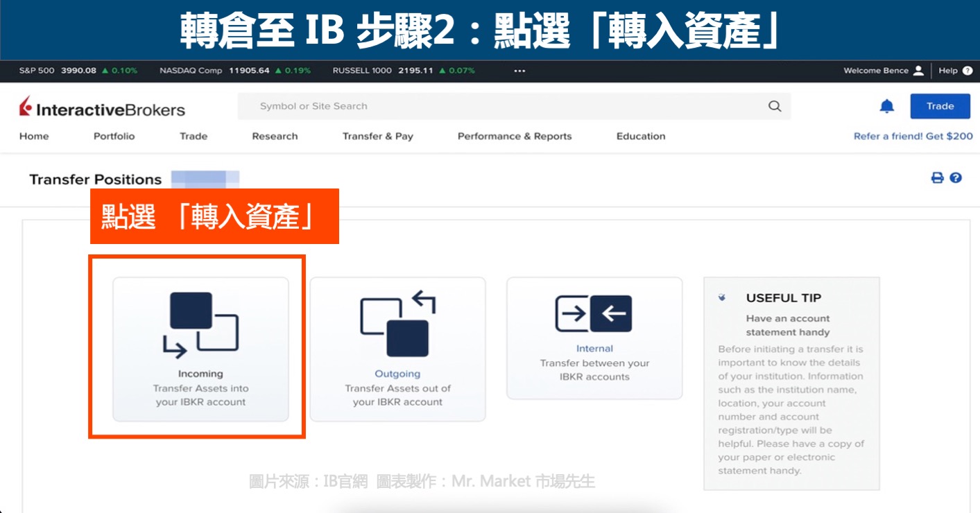980x513 pixels.
Task: Select the Internal transfer card
Action: click(594, 338)
